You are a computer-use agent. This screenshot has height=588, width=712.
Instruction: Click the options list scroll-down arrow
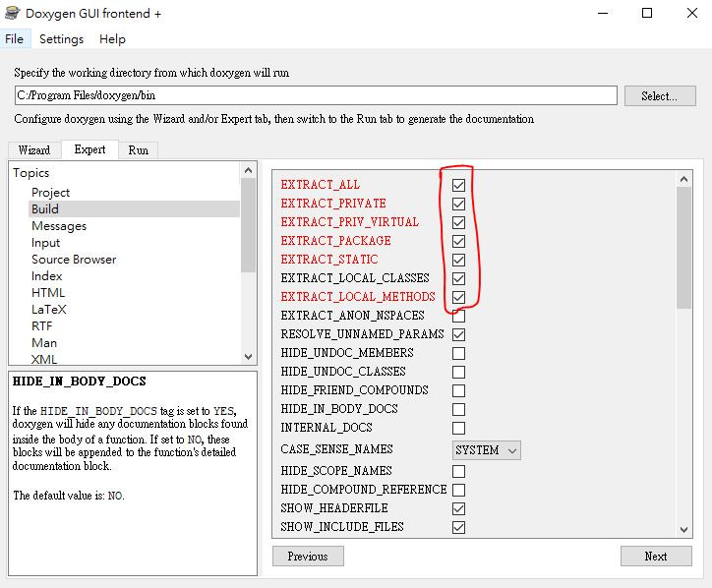click(683, 529)
